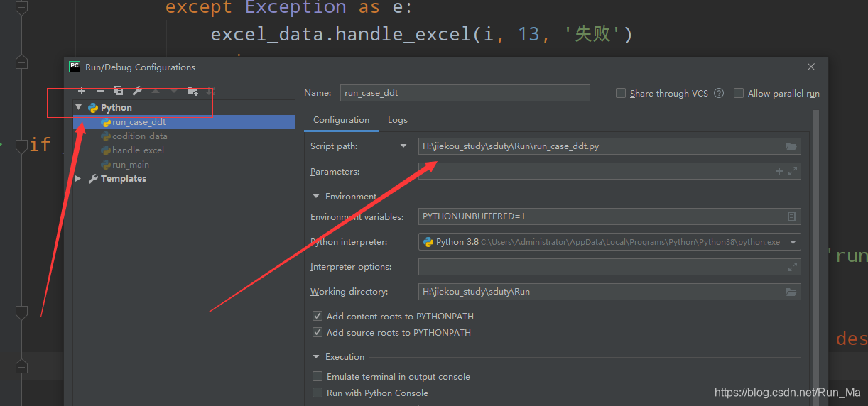
Task: Click 'Python interpreter:' label
Action: pyautogui.click(x=349, y=242)
